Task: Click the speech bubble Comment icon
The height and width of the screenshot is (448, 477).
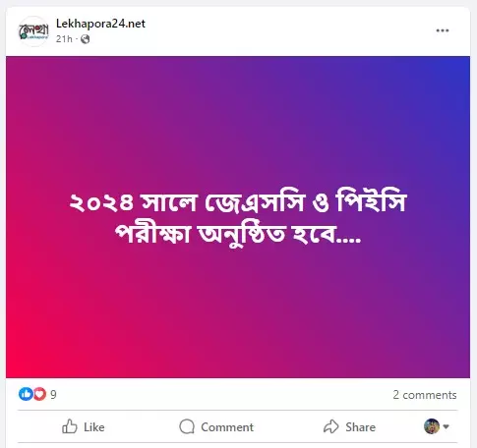Action: [x=187, y=426]
